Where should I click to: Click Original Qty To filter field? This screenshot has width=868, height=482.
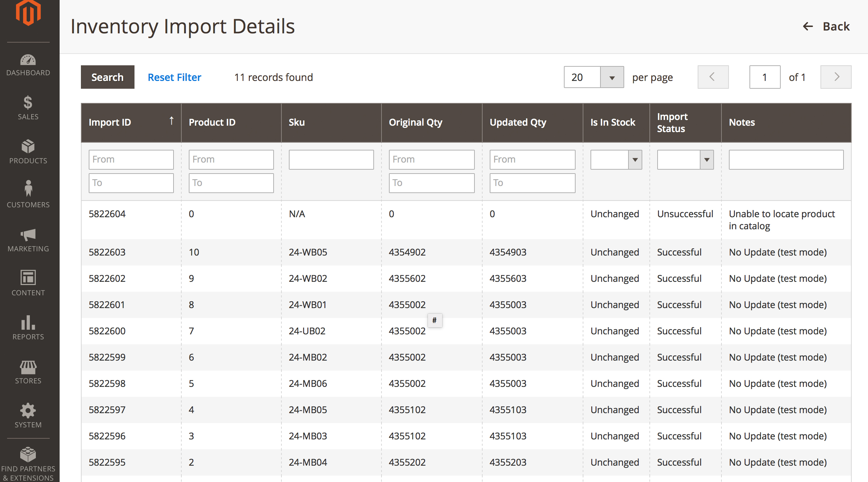(x=432, y=183)
